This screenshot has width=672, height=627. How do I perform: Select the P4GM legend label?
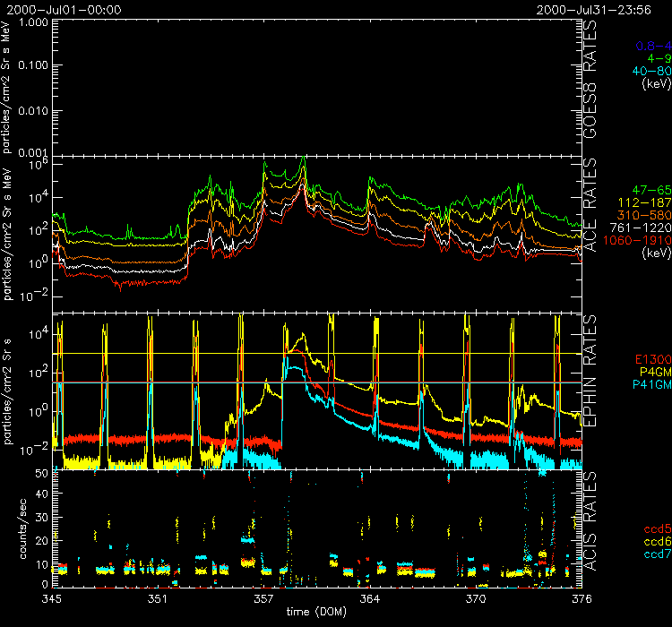(653, 373)
